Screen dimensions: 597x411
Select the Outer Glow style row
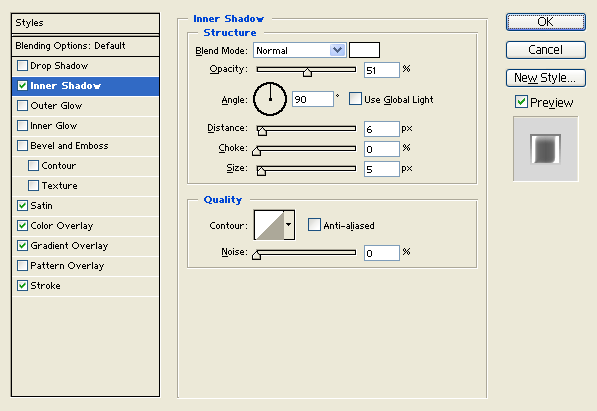point(85,106)
